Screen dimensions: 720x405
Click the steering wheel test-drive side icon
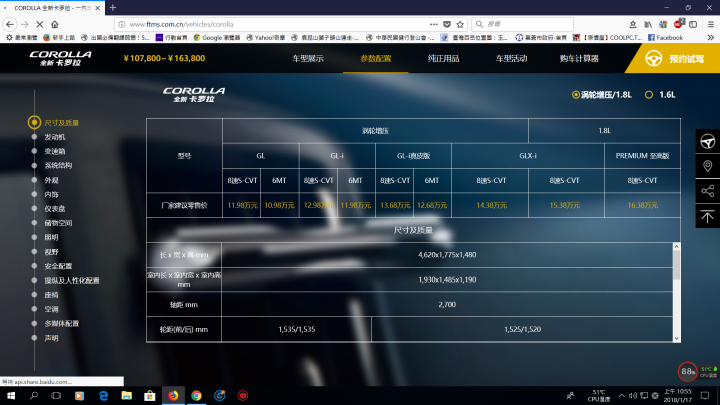point(708,141)
